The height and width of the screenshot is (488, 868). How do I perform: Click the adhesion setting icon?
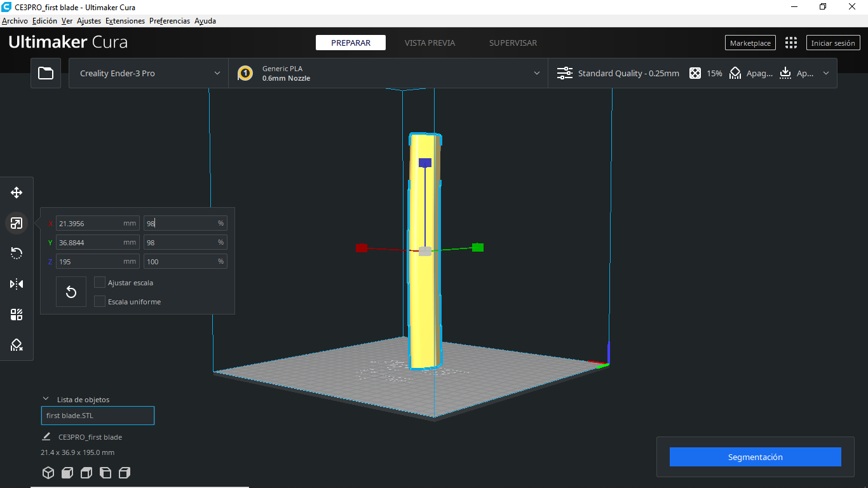[785, 73]
